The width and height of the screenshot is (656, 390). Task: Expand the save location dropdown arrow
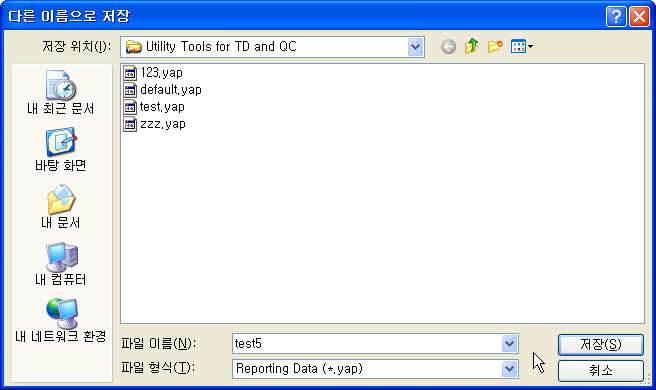pos(415,47)
